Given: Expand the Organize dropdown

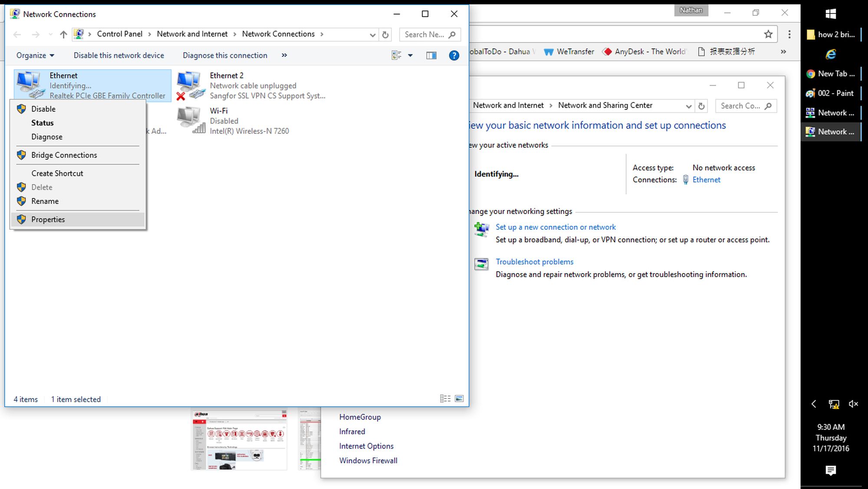Looking at the screenshot, I should pos(35,56).
